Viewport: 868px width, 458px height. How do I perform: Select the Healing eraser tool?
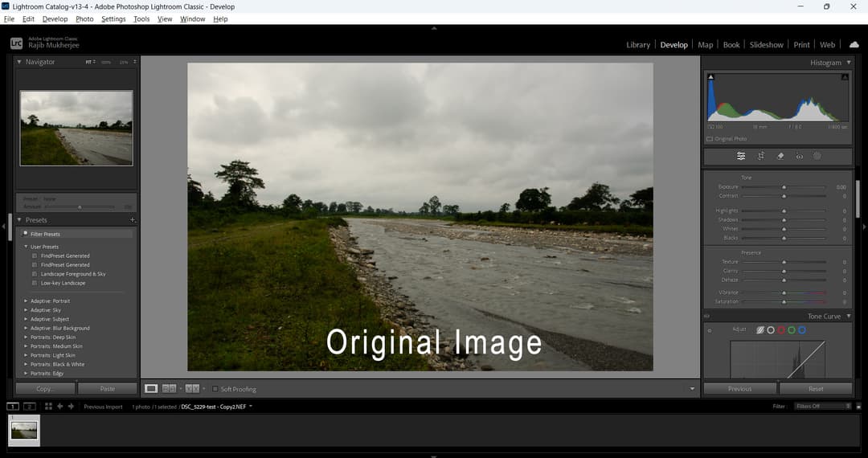(x=780, y=157)
